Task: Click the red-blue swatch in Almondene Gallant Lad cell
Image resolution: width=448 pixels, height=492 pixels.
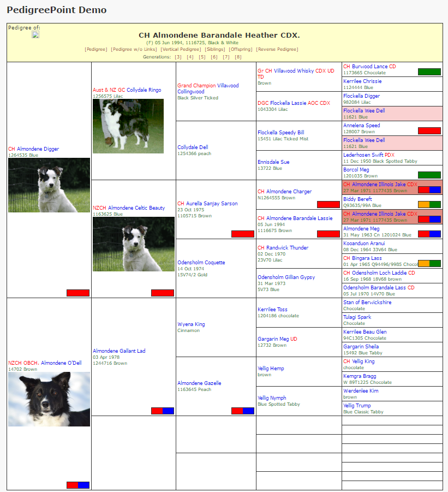Action: 163,411
